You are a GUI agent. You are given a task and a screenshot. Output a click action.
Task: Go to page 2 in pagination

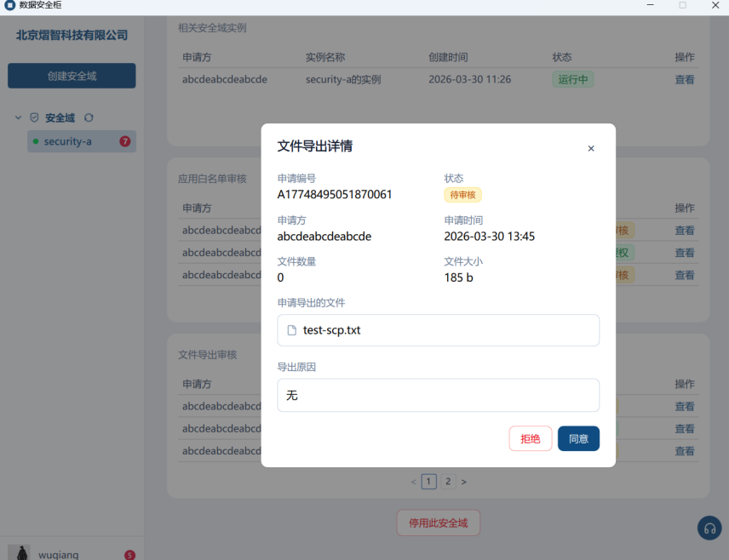[448, 482]
